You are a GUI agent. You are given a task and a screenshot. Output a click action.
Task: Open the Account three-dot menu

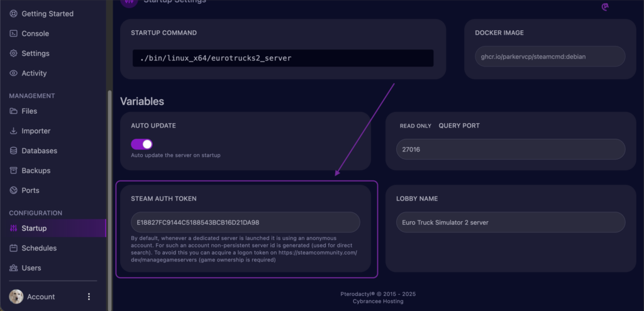[89, 297]
